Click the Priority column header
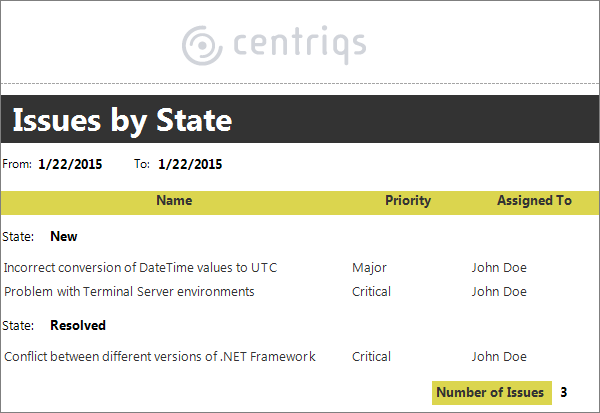600x413 pixels. 408,201
